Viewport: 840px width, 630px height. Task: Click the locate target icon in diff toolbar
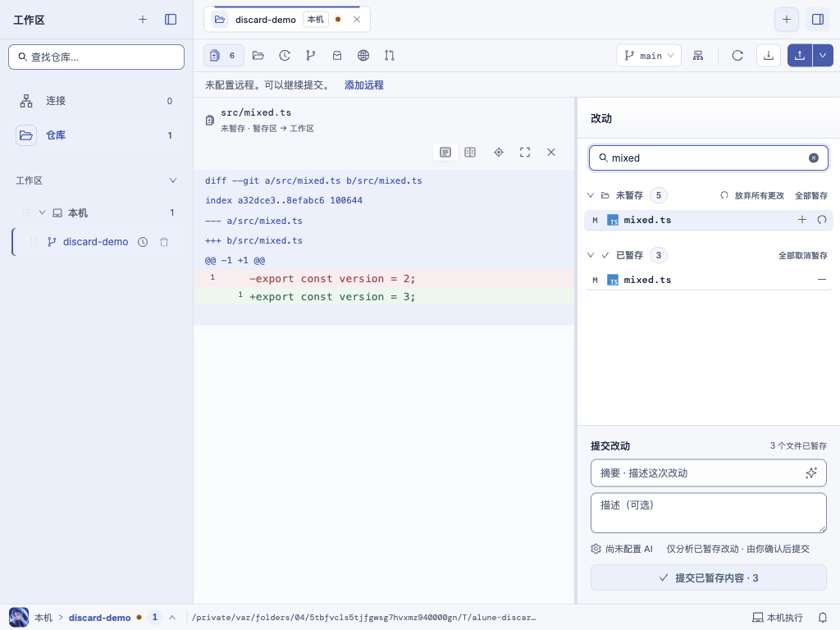(499, 153)
